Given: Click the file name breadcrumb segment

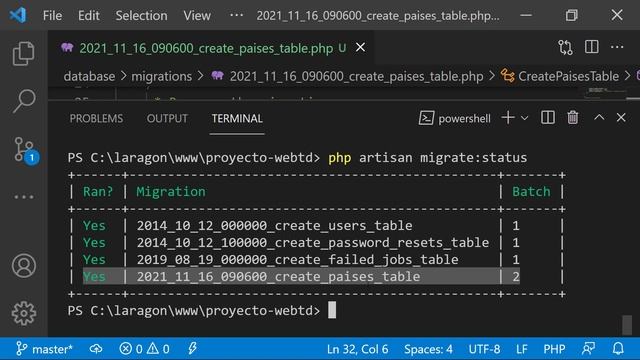Looking at the screenshot, I should [x=356, y=76].
